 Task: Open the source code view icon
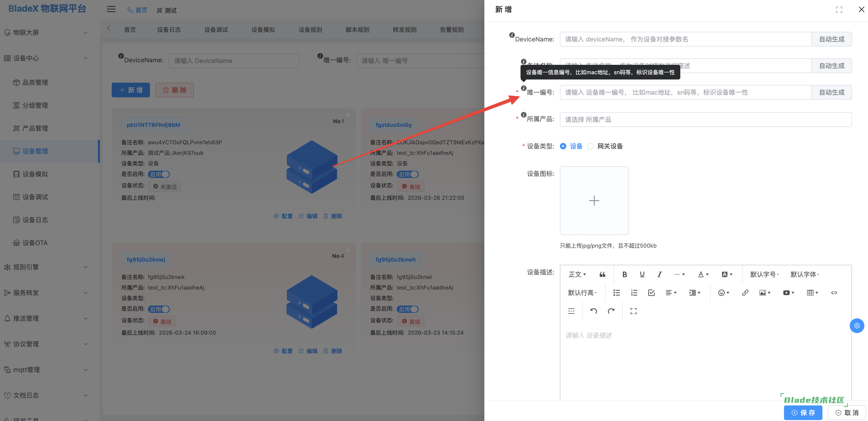point(834,293)
